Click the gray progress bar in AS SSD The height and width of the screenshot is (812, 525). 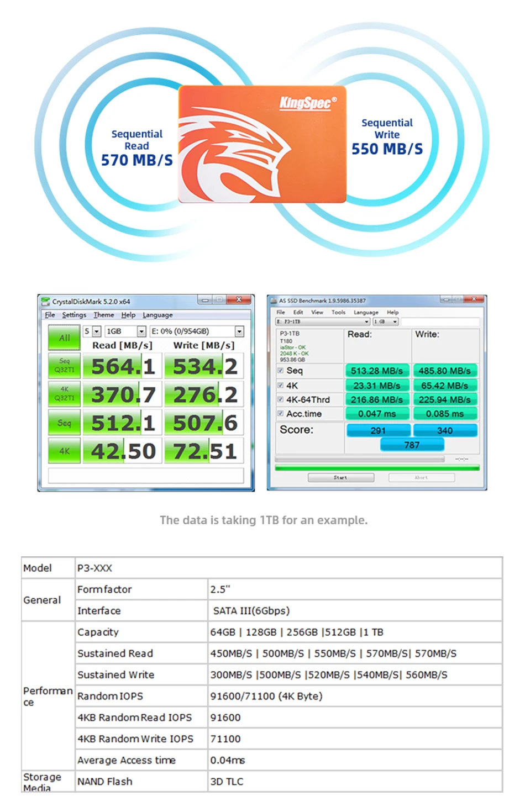[x=360, y=459]
